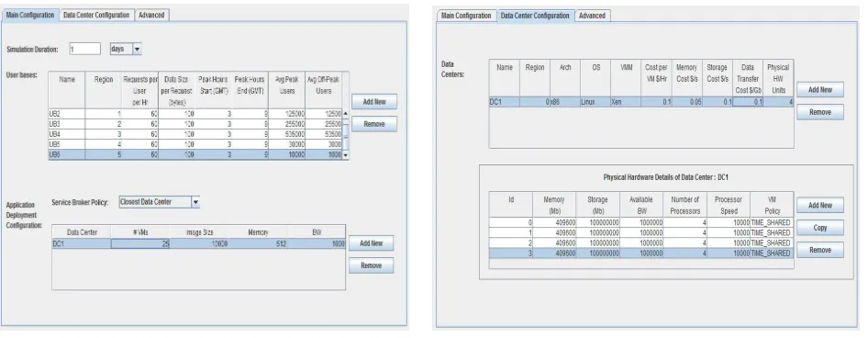Click the Avg Peak Users value 125000
The height and width of the screenshot is (338, 868).
click(x=287, y=114)
